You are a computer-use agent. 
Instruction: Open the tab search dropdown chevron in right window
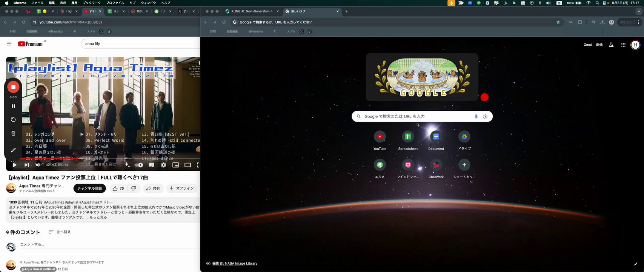pyautogui.click(x=639, y=11)
